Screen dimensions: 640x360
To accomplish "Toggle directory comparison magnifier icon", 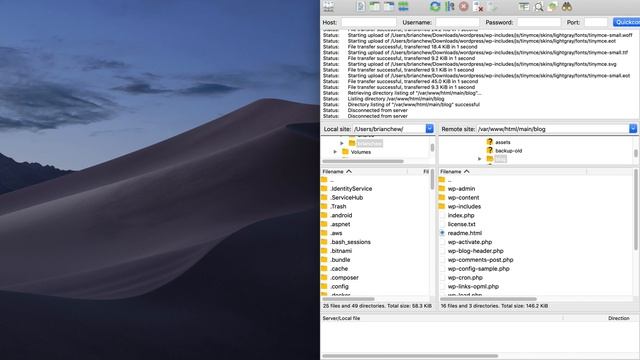I will click(539, 7).
